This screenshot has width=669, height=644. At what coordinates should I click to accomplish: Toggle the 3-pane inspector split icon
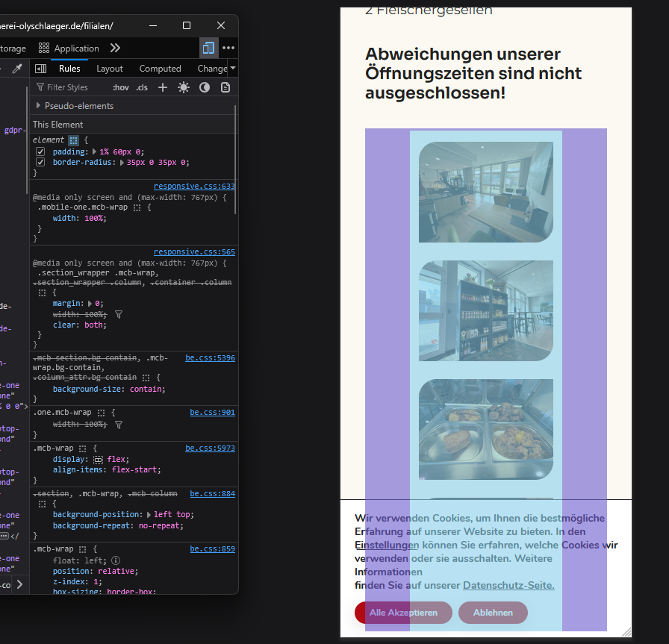[41, 69]
